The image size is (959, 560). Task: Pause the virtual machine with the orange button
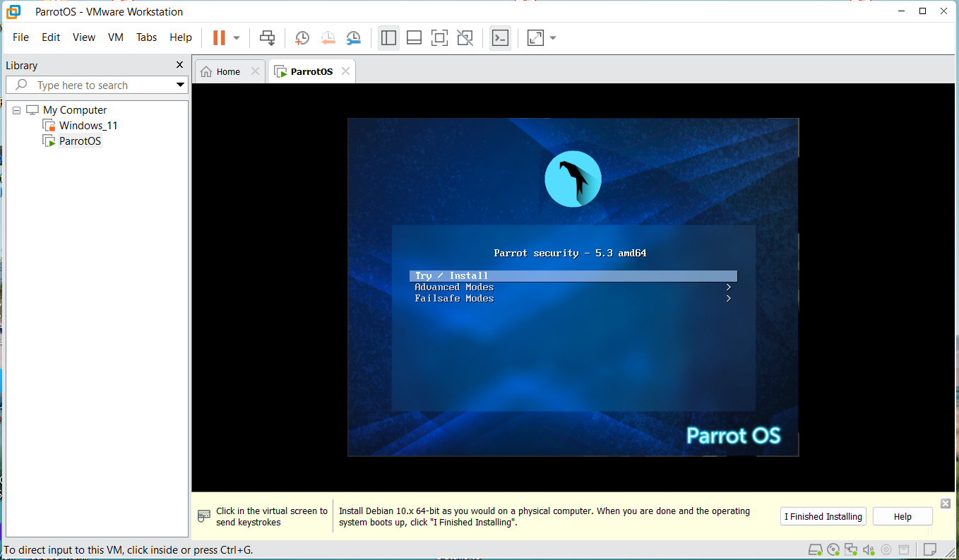[220, 37]
